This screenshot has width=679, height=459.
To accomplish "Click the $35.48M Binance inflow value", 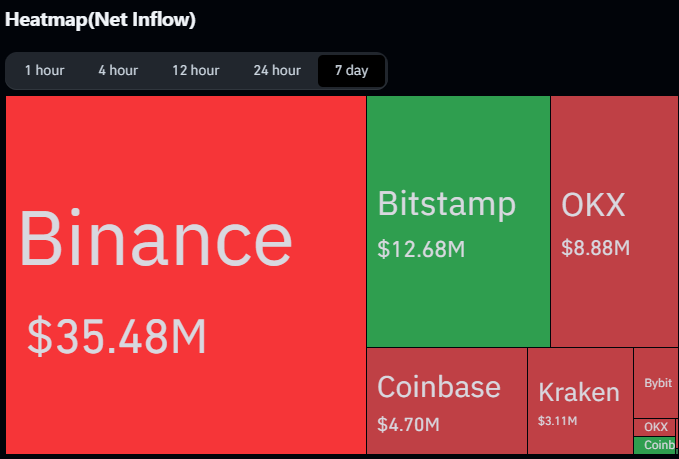I will point(116,336).
